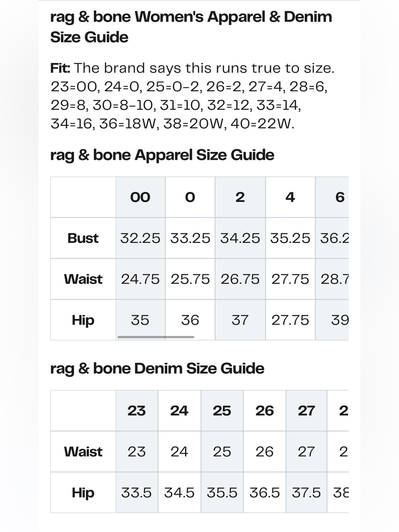Select the size 4 column header
The height and width of the screenshot is (532, 399).
point(290,197)
